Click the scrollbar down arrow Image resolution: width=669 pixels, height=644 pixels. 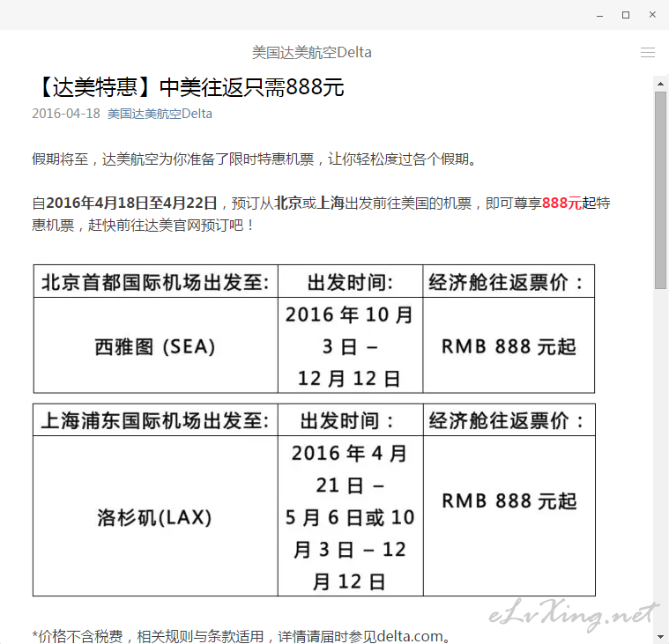660,638
